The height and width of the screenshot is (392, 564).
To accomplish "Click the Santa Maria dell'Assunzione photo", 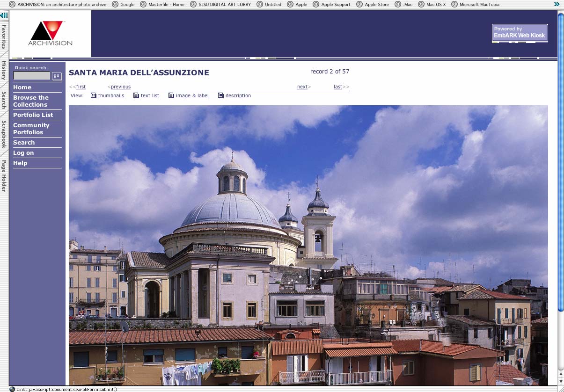I will tap(308, 245).
